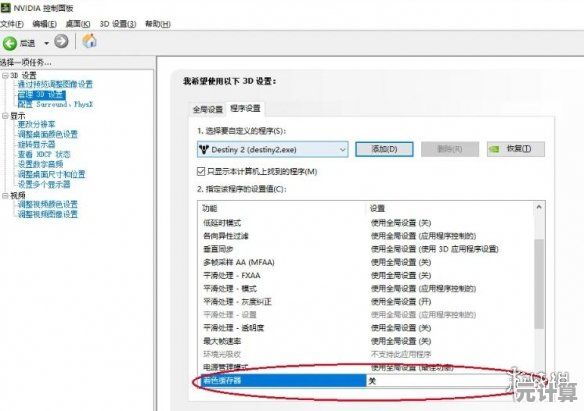The width and height of the screenshot is (584, 411).
Task: Click the 设置 column header
Action: (377, 208)
